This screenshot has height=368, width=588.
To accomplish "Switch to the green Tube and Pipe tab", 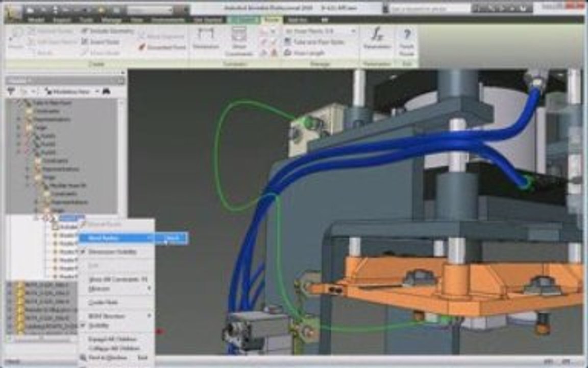I will coord(243,20).
